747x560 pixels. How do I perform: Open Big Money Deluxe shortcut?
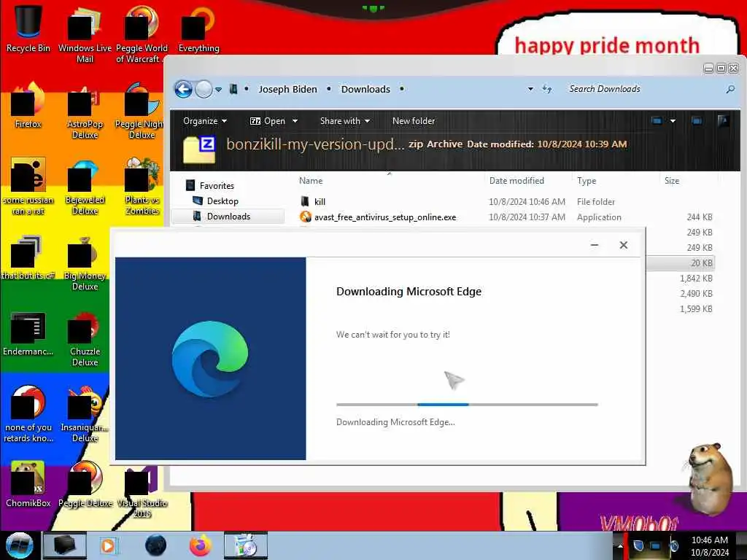point(85,262)
